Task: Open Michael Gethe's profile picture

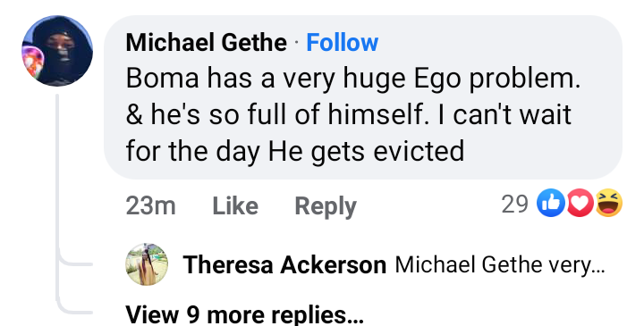Action: 57,50
